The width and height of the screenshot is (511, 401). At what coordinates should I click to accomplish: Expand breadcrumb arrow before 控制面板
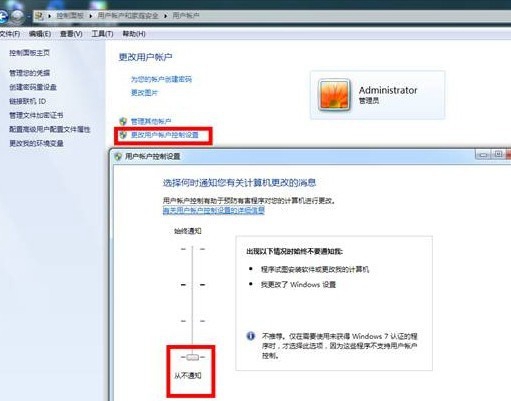(x=49, y=16)
